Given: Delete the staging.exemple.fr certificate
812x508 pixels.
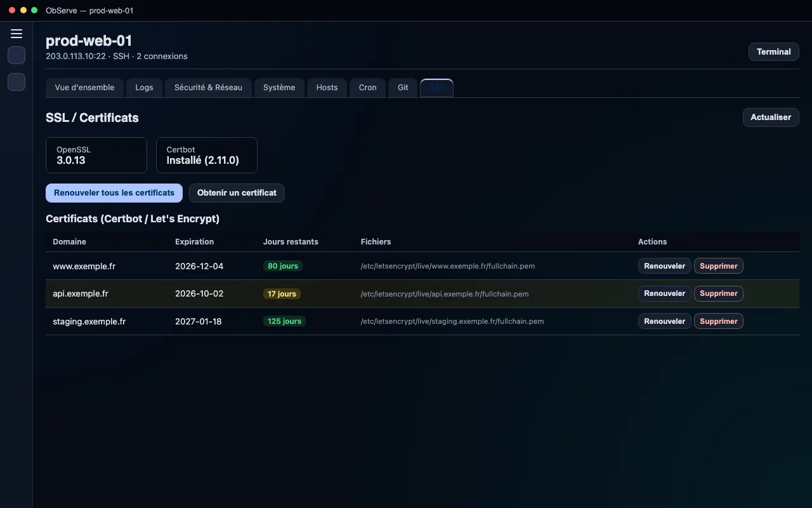Looking at the screenshot, I should 719,321.
